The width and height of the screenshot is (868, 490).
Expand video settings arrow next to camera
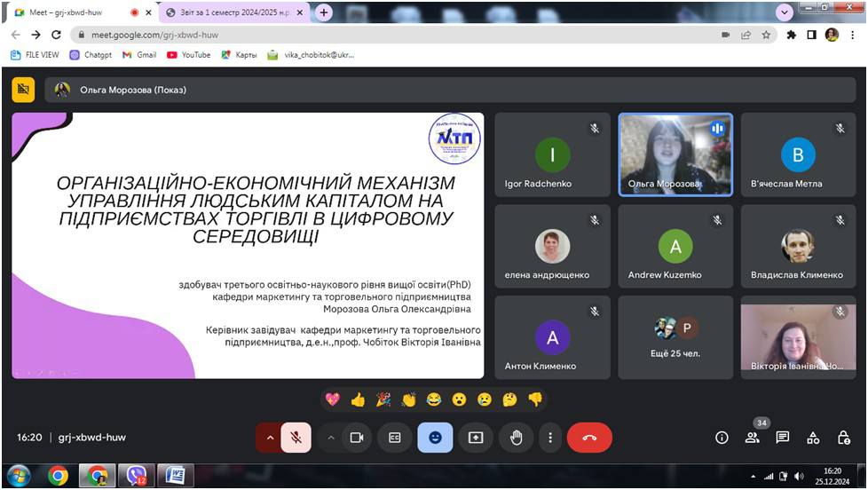pyautogui.click(x=331, y=438)
